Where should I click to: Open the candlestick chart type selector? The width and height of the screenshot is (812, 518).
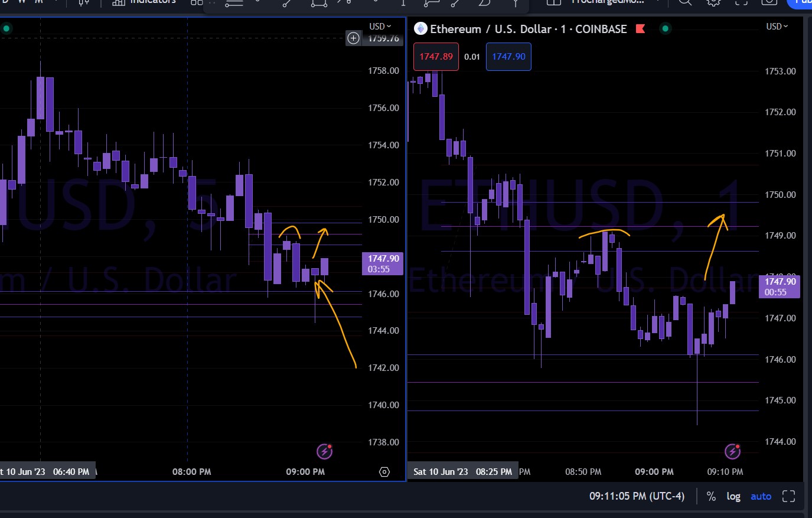click(83, 2)
